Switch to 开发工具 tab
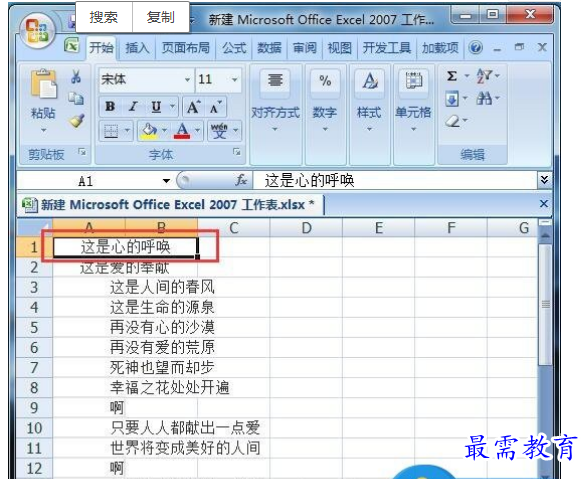The height and width of the screenshot is (479, 586). click(387, 48)
